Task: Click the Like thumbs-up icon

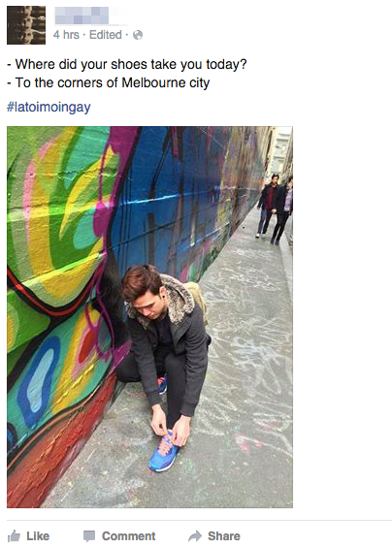Action: (14, 535)
